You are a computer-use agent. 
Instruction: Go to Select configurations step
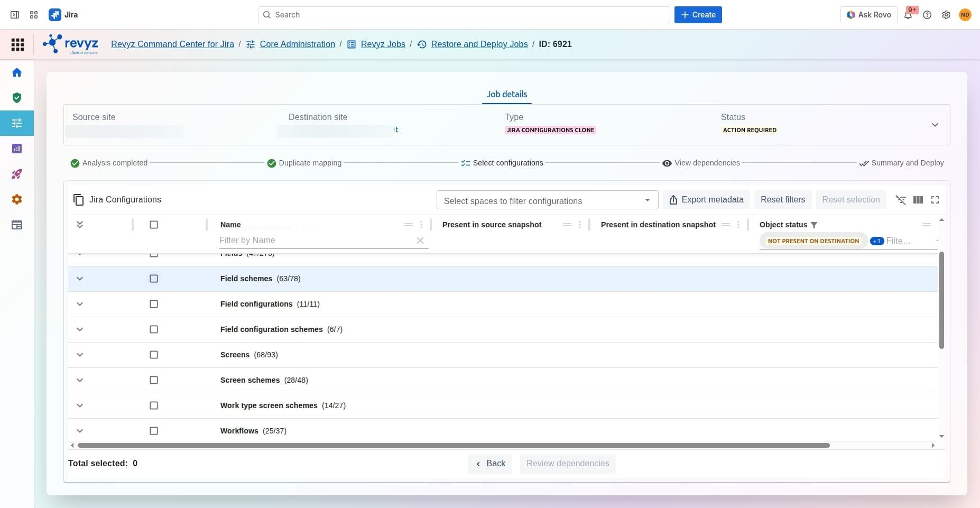[x=502, y=163]
